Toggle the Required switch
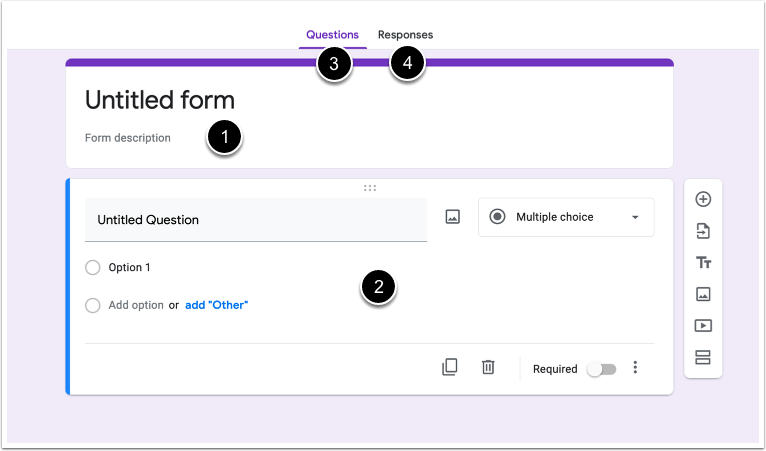Image resolution: width=766 pixels, height=451 pixels. 601,369
